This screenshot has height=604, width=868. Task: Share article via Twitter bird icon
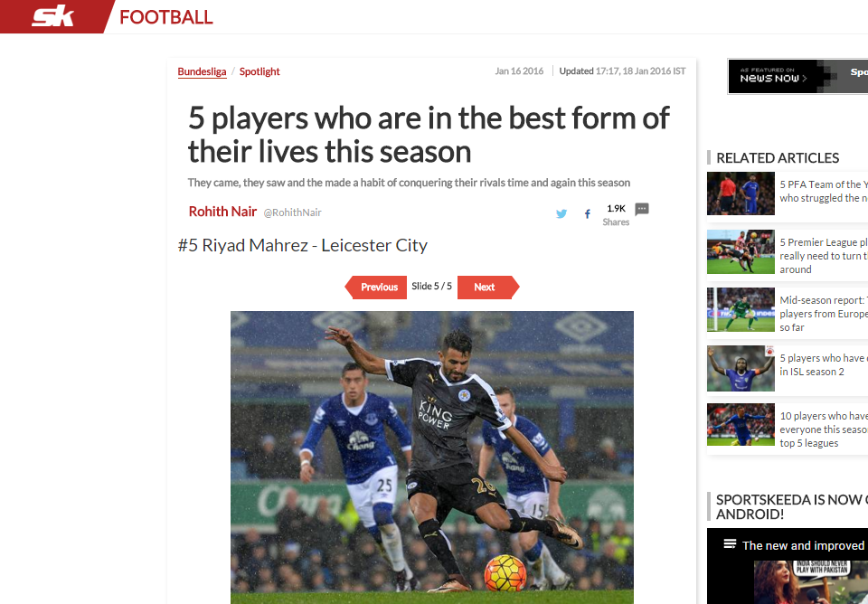click(x=561, y=213)
